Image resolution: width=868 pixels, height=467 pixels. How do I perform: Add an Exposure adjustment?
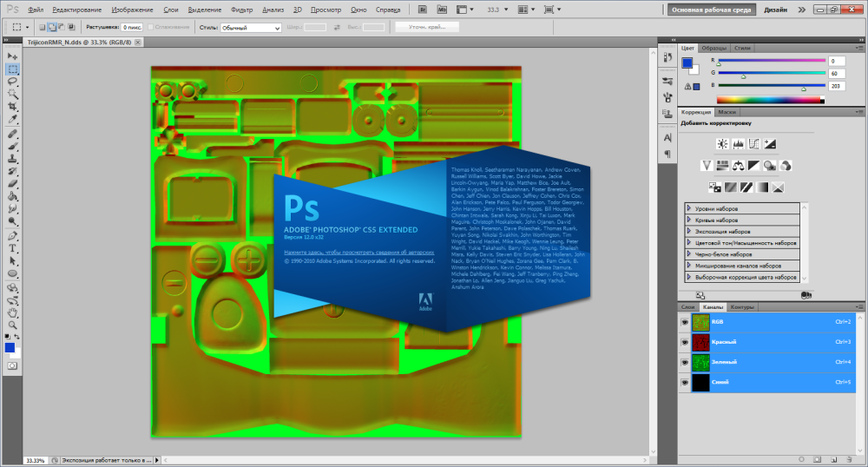(770, 144)
